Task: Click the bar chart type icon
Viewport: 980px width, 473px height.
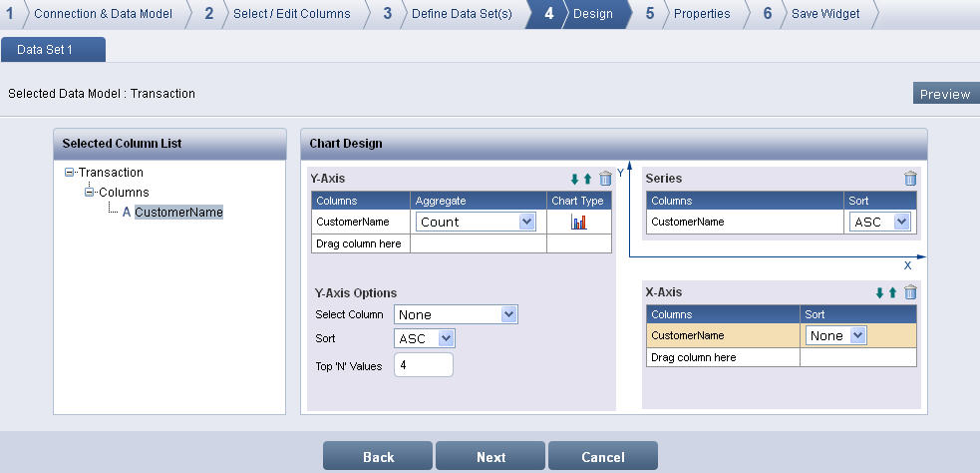Action: pyautogui.click(x=579, y=222)
